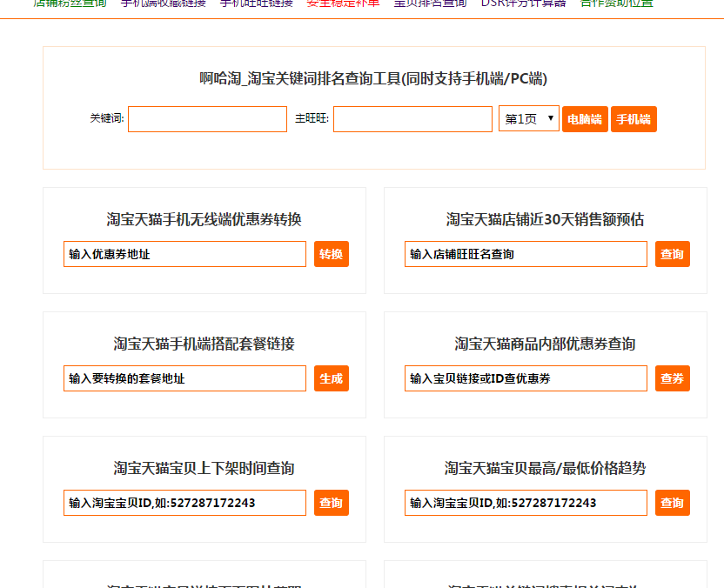Focus the item ID field under 最高/最低价格趋势
This screenshot has width=724, height=588.
pyautogui.click(x=526, y=503)
